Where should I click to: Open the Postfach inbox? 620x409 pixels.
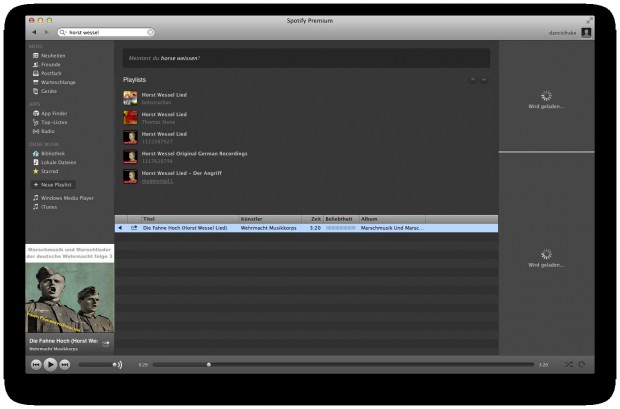(x=51, y=73)
